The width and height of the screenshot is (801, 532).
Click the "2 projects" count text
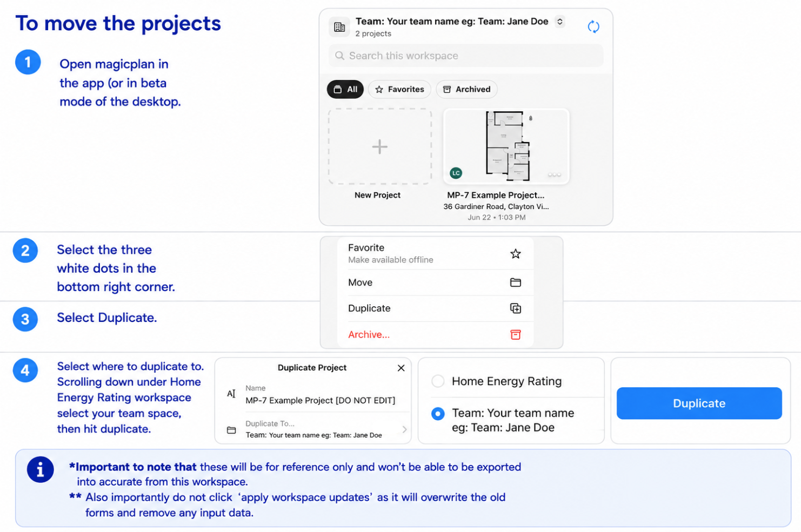pos(373,33)
